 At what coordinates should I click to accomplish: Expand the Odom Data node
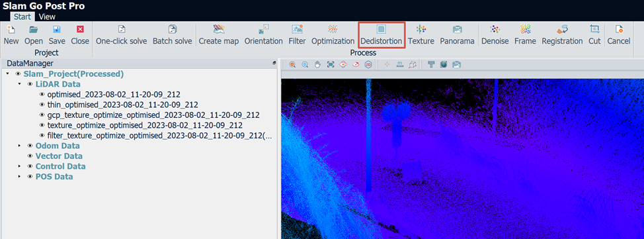19,146
